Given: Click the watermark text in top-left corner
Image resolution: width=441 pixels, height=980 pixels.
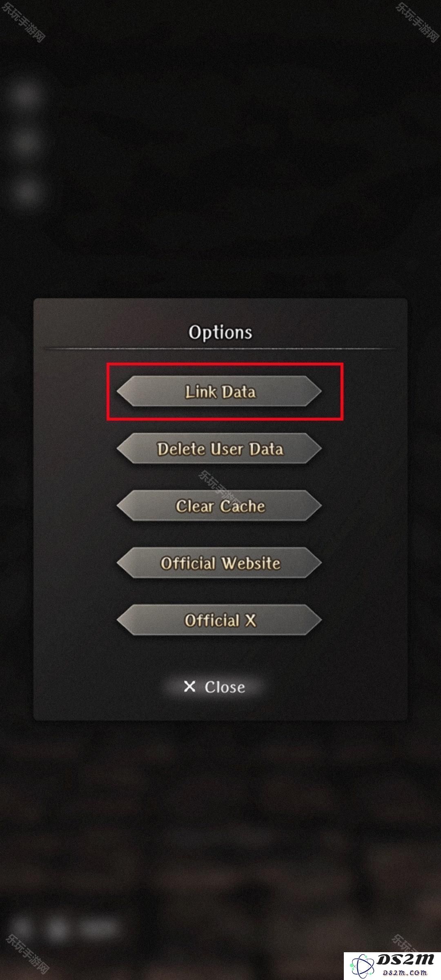Looking at the screenshot, I should pos(23,20).
